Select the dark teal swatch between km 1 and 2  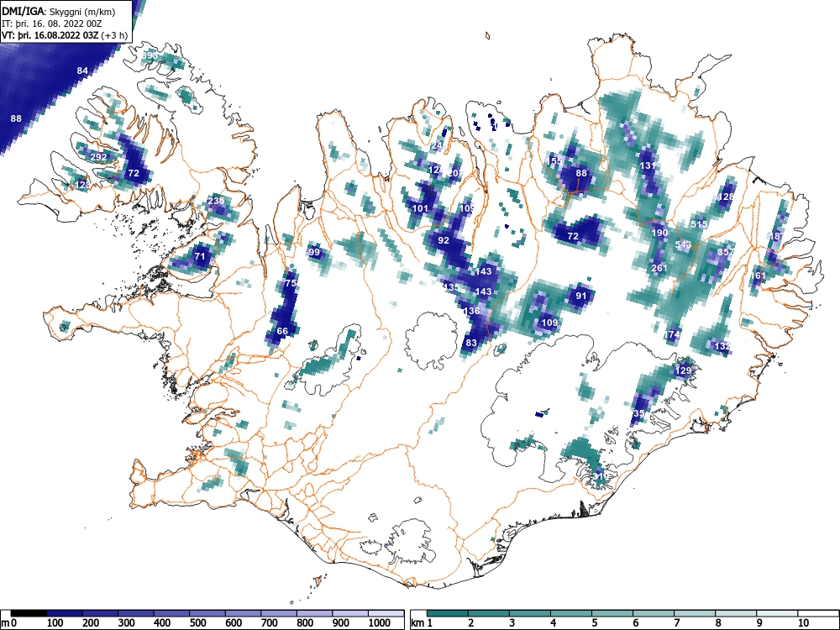click(448, 613)
